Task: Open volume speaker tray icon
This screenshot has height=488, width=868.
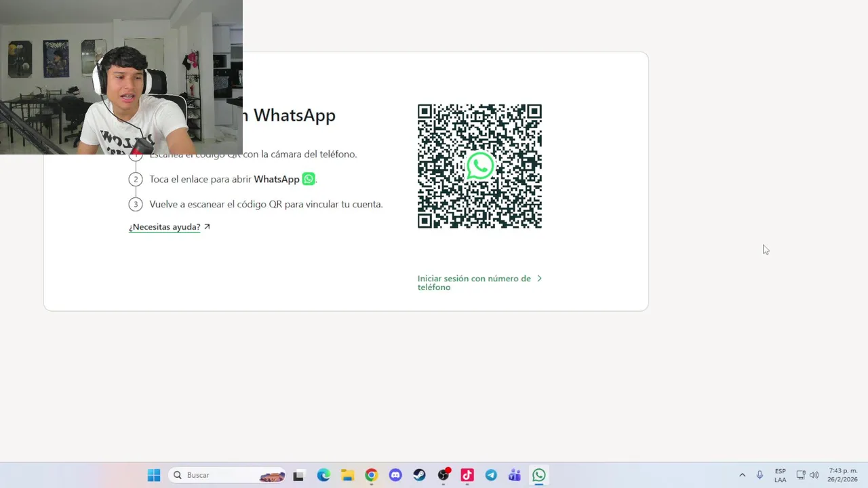Action: [x=814, y=475]
